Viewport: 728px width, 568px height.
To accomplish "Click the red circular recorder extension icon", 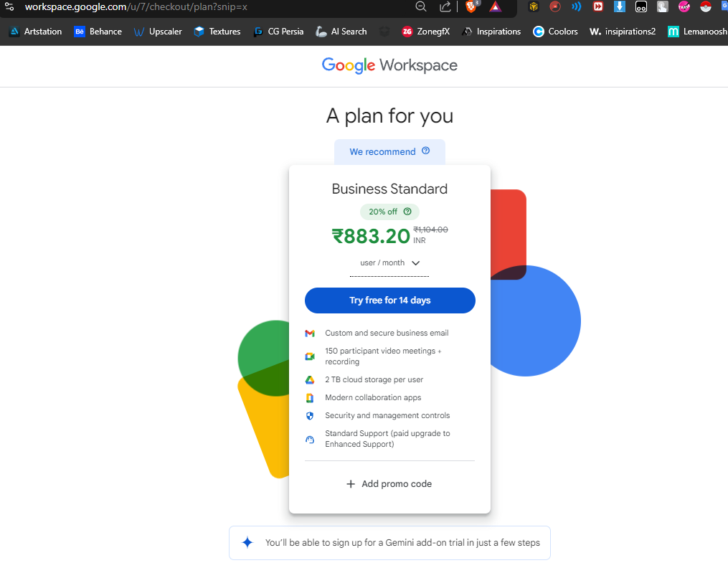I will coord(555,6).
